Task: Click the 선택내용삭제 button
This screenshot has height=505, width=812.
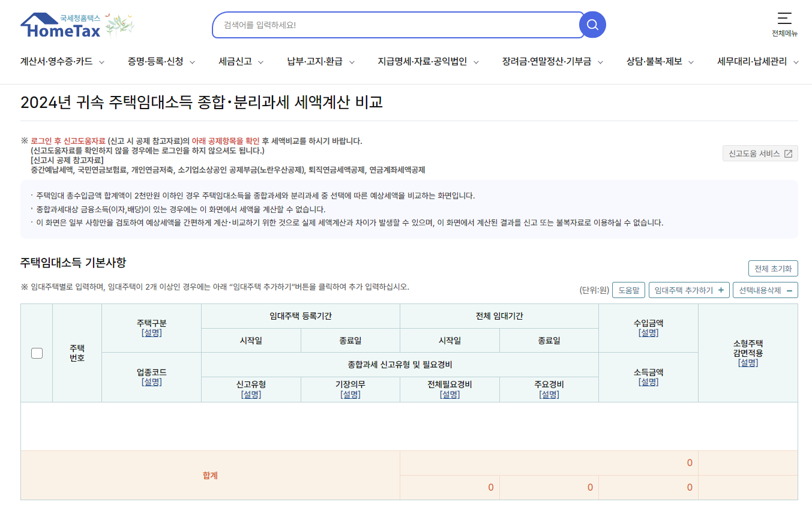Action: pos(765,290)
